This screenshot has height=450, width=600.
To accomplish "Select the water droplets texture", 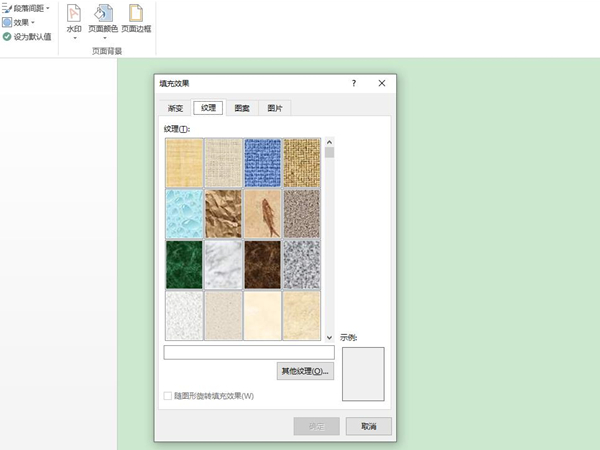I will pyautogui.click(x=185, y=211).
